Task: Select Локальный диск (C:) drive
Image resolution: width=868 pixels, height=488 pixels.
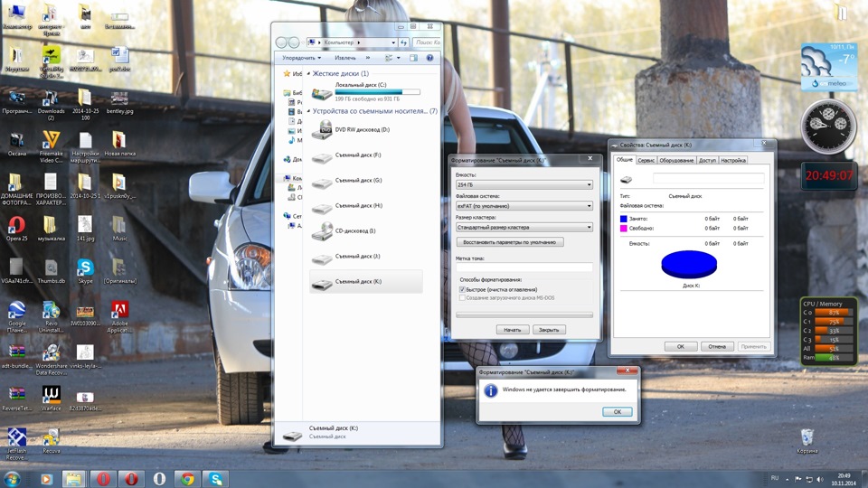Action: point(366,92)
